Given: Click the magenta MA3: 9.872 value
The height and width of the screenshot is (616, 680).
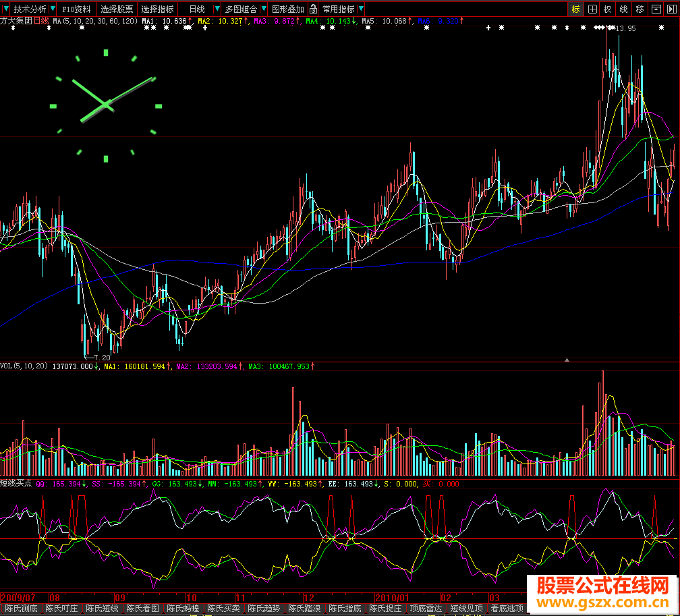Looking at the screenshot, I should pos(275,21).
